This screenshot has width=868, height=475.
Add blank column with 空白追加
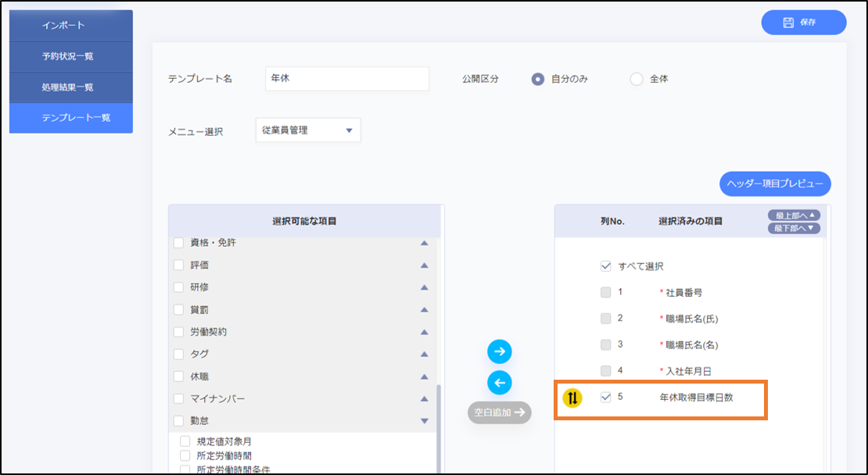tap(500, 412)
